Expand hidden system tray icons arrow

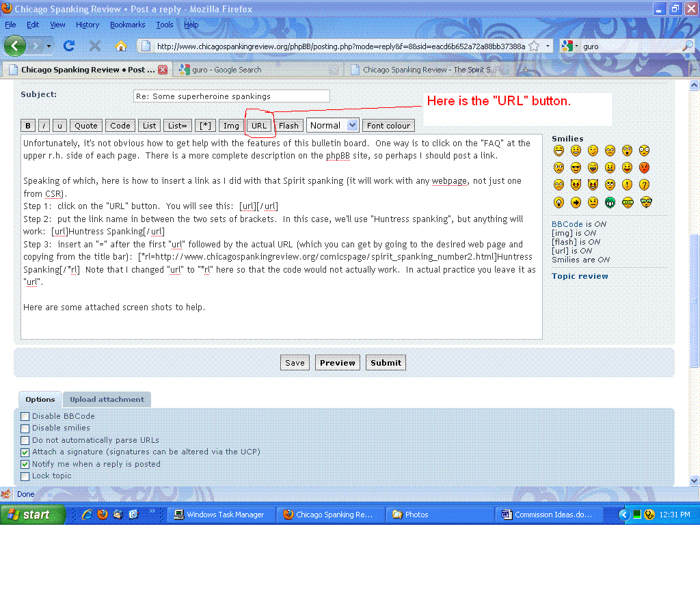tap(623, 515)
